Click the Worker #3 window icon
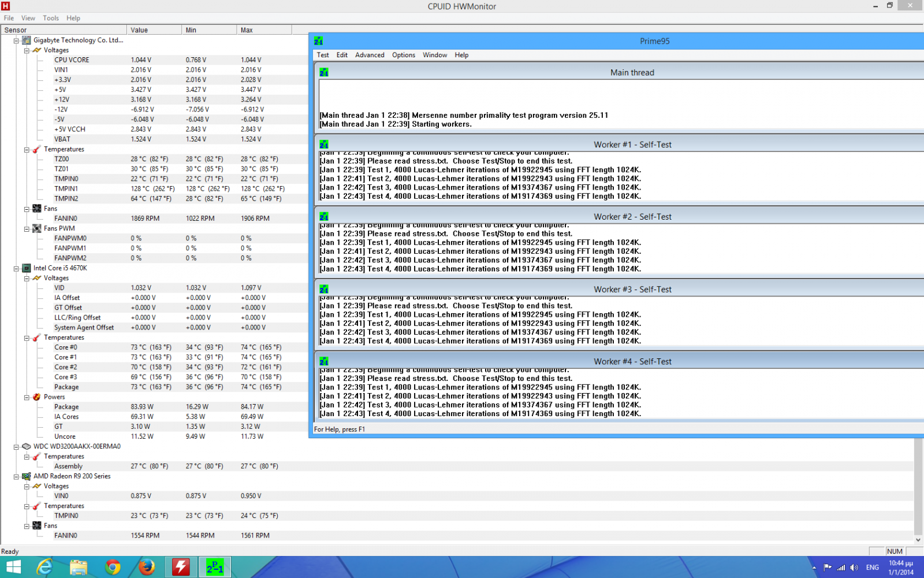The image size is (924, 578). [x=323, y=289]
